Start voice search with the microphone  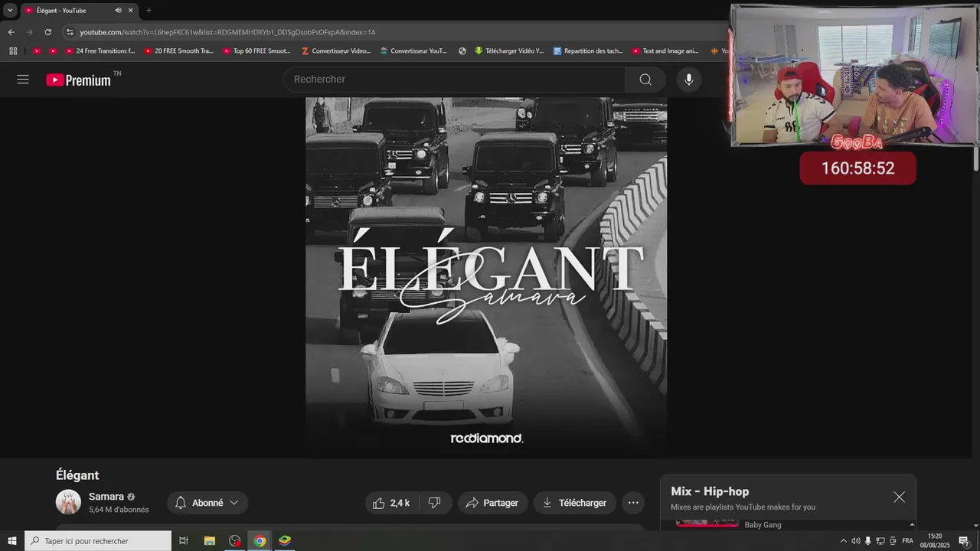(x=688, y=80)
